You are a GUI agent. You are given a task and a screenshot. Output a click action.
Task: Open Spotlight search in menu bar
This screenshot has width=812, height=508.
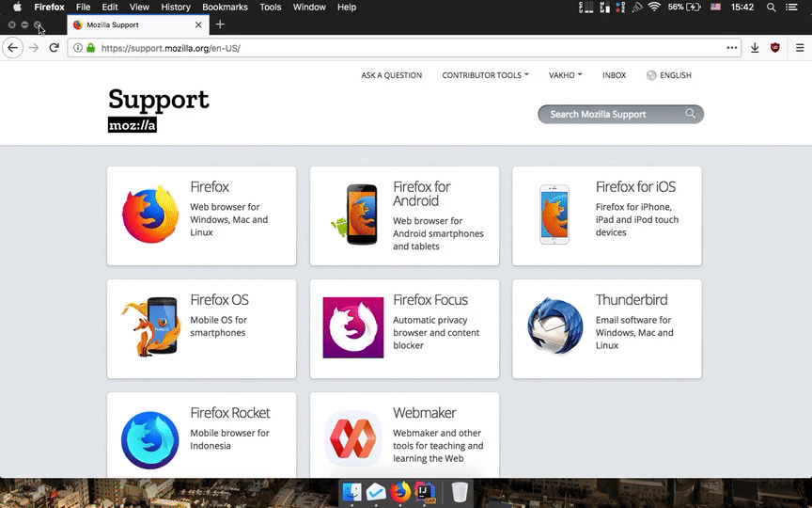click(x=771, y=8)
